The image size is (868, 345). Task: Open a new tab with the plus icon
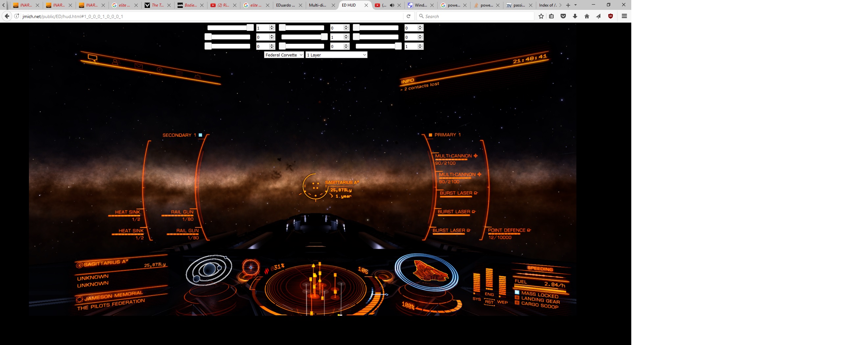(x=568, y=5)
